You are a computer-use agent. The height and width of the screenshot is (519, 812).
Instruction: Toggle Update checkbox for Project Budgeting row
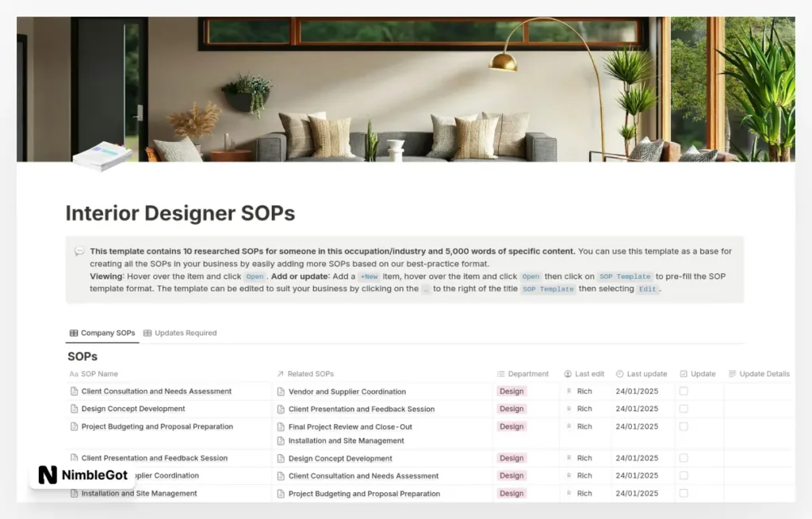tap(684, 426)
